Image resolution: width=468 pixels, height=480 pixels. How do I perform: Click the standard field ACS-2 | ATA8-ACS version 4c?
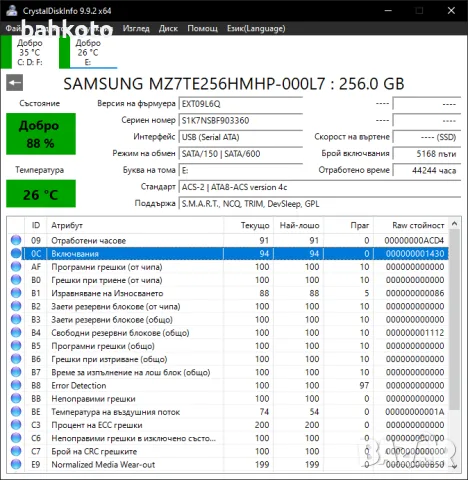pos(320,187)
